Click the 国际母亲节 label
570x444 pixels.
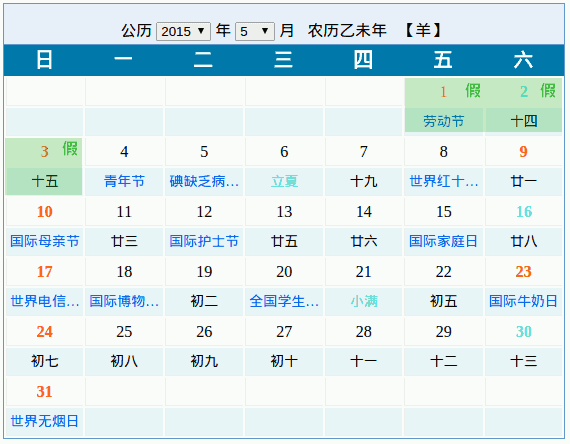(45, 241)
